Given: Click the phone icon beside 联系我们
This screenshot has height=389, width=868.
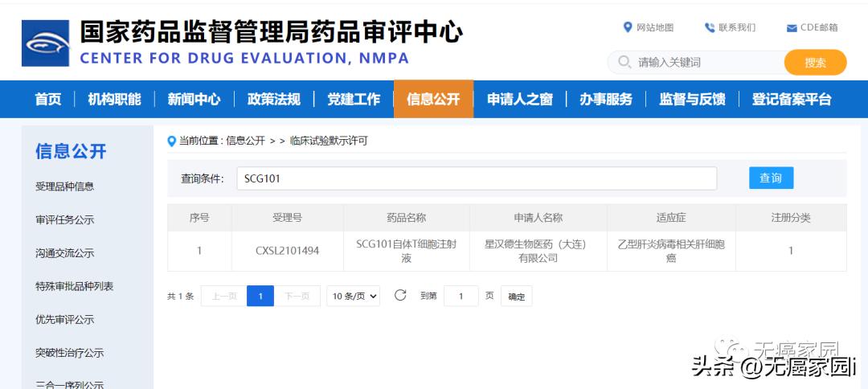Looking at the screenshot, I should click(x=710, y=27).
